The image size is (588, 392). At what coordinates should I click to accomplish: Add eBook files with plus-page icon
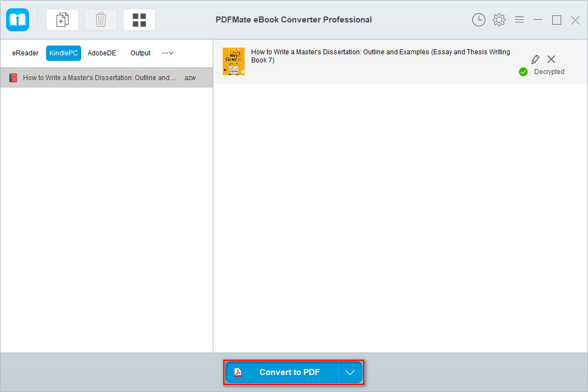(x=62, y=20)
